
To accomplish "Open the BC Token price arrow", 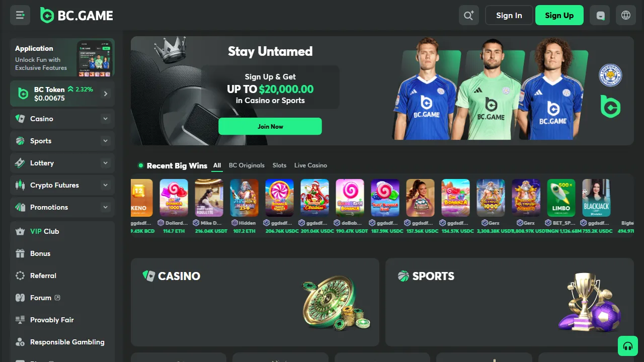I will 106,94.
